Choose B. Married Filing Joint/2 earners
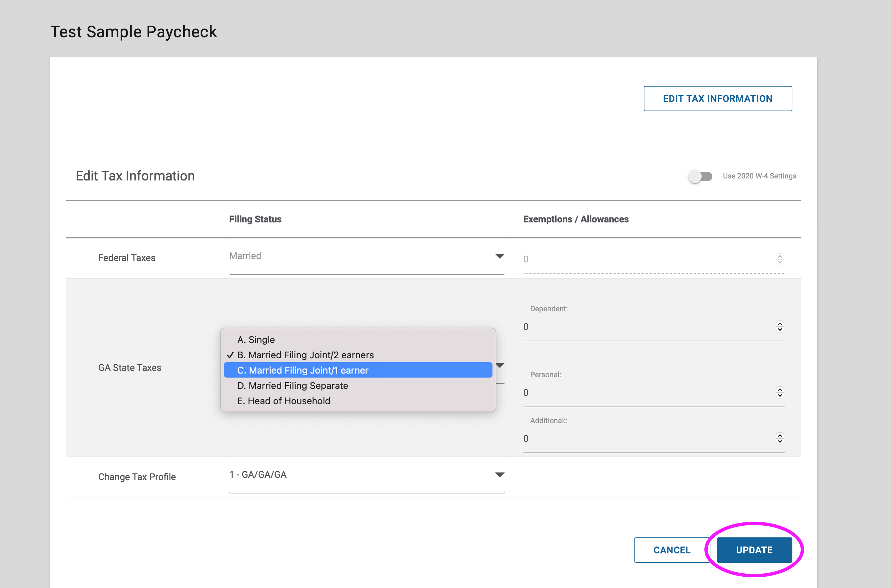The image size is (891, 588). tap(358, 355)
